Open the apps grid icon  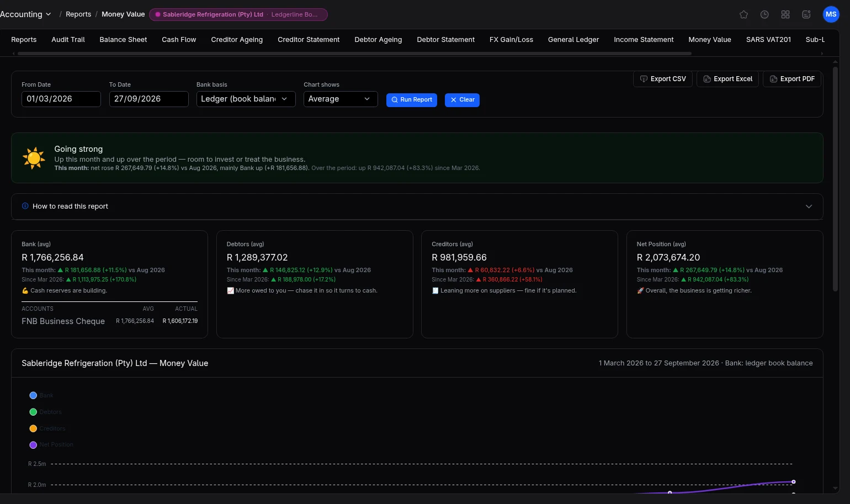[x=785, y=14]
